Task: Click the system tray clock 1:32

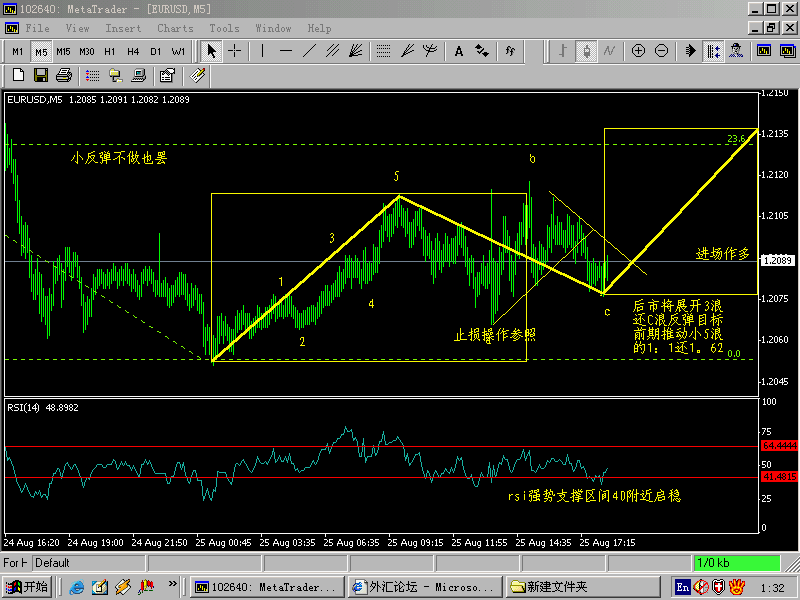Action: click(772, 588)
